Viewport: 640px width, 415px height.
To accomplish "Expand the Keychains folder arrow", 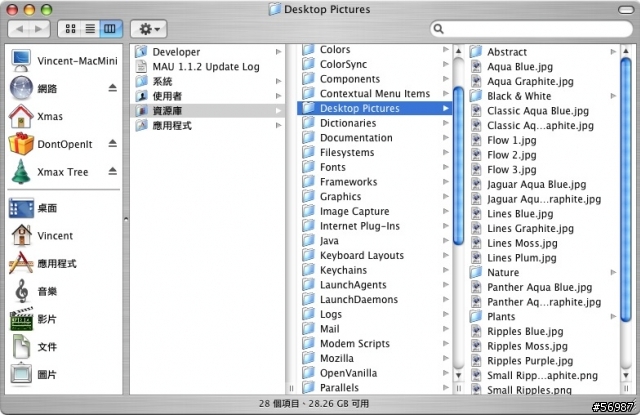I will pos(446,270).
